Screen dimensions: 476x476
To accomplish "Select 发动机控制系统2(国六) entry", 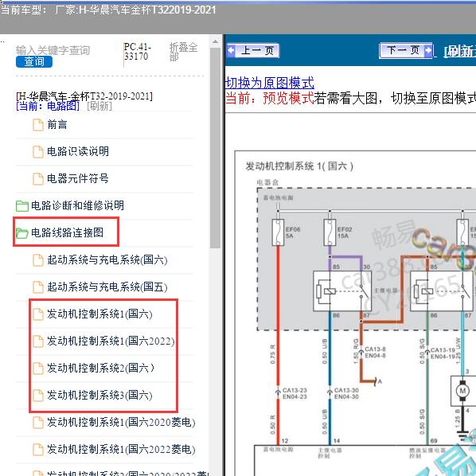I will 100,368.
